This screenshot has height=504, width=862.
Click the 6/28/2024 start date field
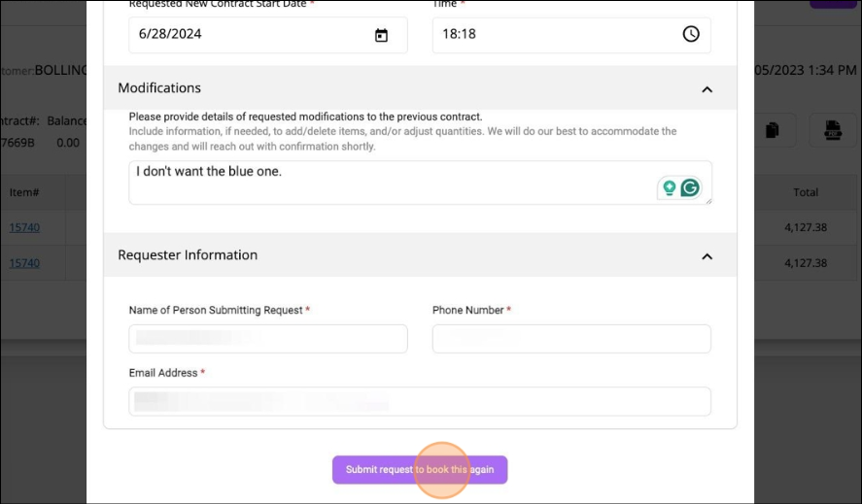coord(248,35)
